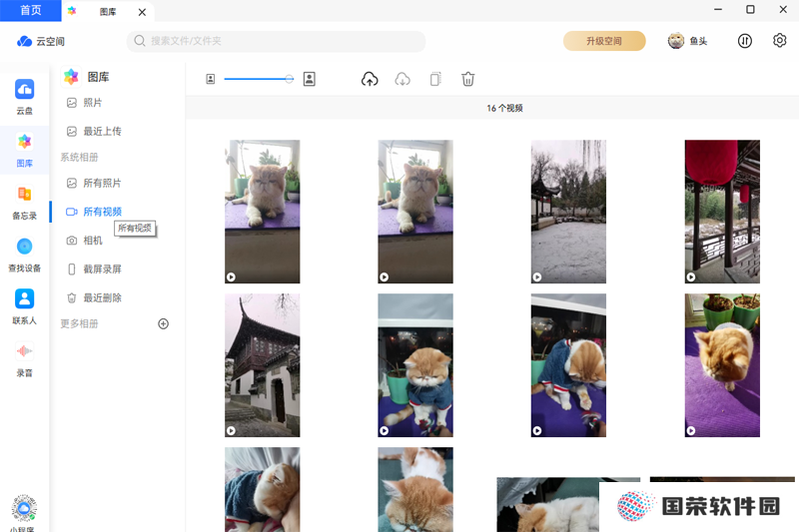Open 截屏录屏 screenshots album
Viewport: 799px width, 532px height.
tap(95, 269)
